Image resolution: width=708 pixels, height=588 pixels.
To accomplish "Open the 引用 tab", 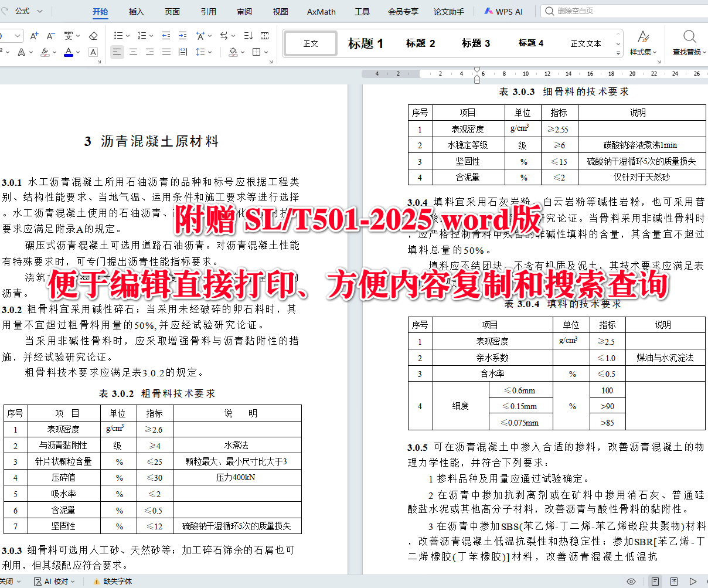I will (209, 12).
